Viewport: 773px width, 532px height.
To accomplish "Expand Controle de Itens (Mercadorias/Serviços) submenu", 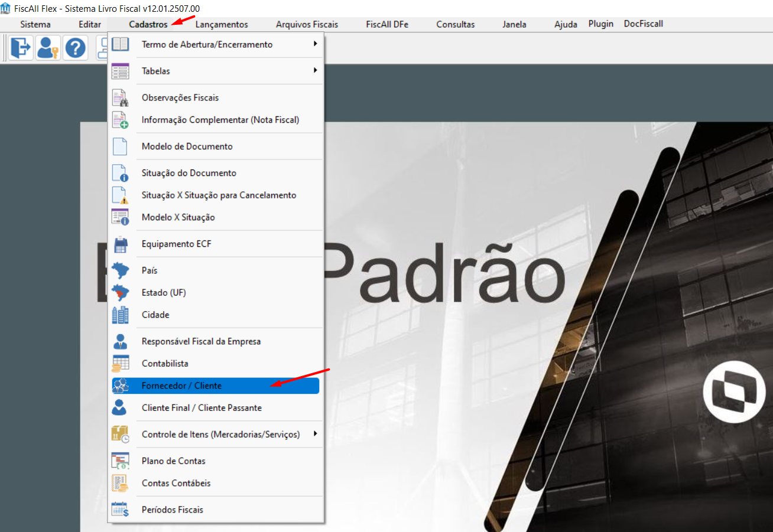I will 216,434.
